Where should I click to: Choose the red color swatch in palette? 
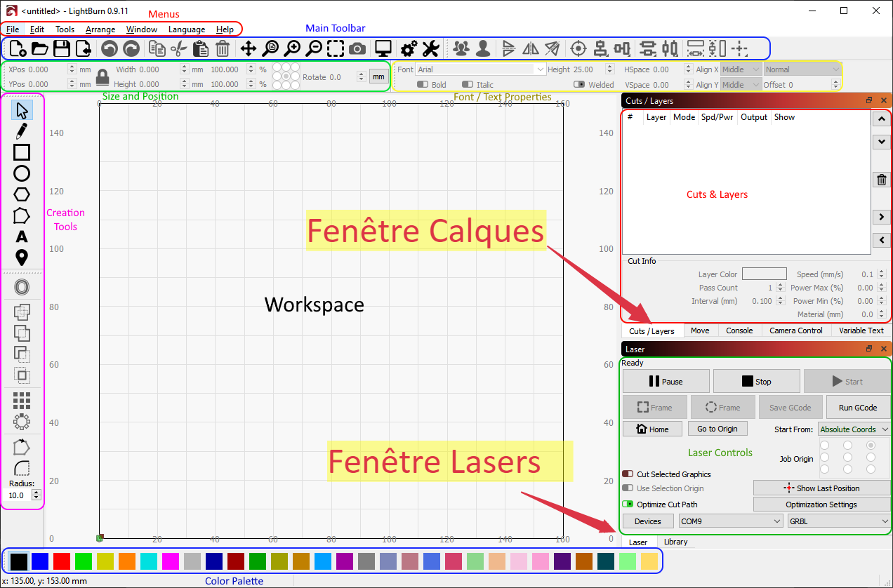(x=62, y=561)
